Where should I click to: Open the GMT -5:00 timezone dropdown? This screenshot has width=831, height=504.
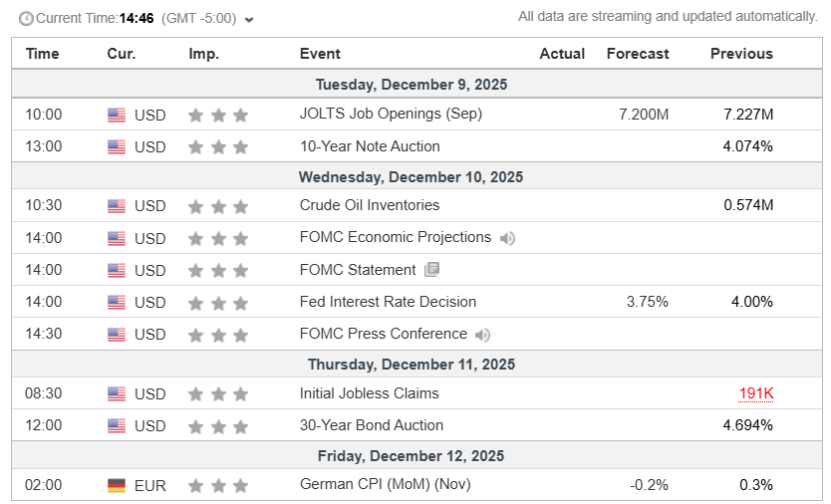248,19
